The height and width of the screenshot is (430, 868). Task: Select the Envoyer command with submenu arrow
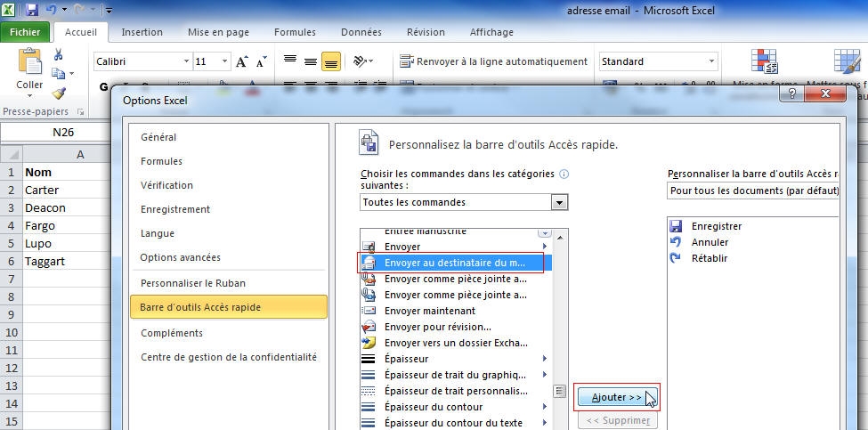456,247
